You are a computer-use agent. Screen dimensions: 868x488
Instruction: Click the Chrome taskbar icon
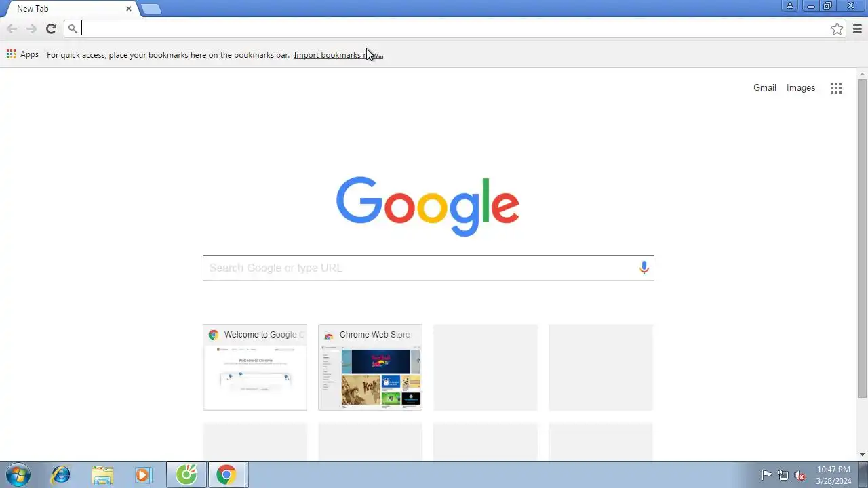pyautogui.click(x=226, y=474)
